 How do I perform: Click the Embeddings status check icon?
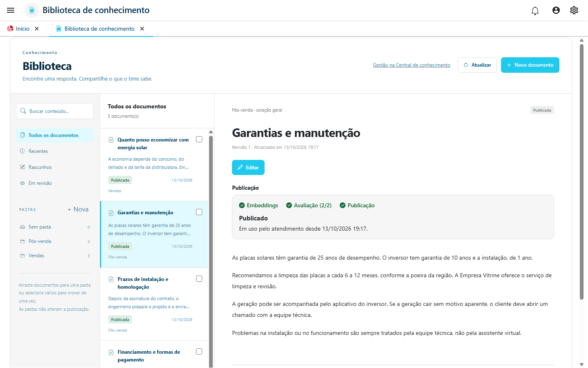coord(242,205)
